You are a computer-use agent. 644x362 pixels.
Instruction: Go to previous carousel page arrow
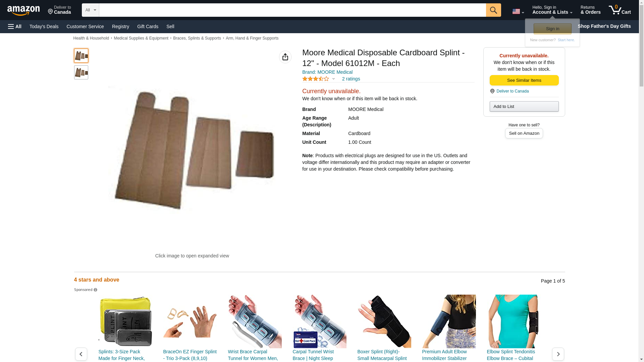(81, 354)
